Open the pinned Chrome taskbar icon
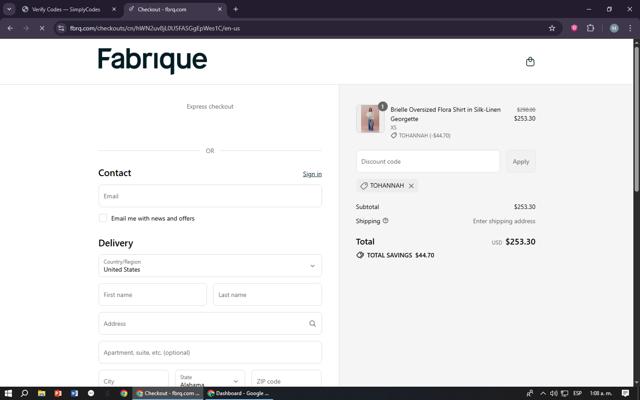The width and height of the screenshot is (640, 400). (124, 393)
